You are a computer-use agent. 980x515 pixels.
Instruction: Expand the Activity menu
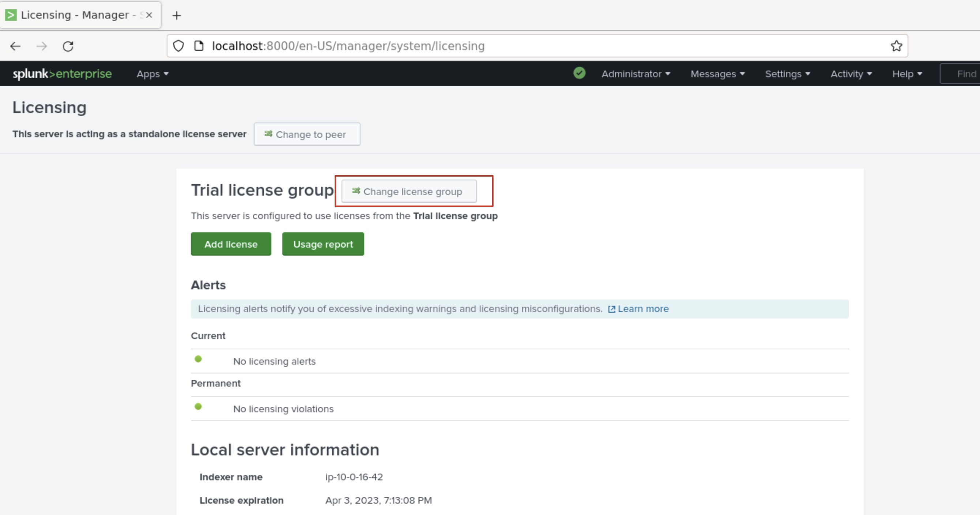click(851, 74)
